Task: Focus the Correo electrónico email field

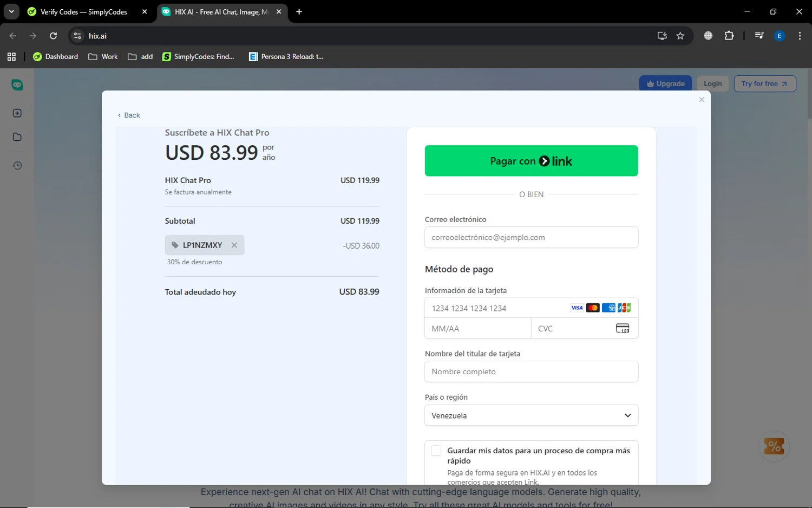Action: tap(531, 237)
